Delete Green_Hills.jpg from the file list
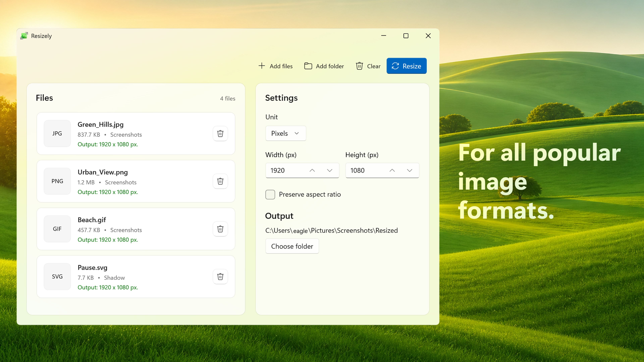Image resolution: width=644 pixels, height=362 pixels. coord(220,133)
